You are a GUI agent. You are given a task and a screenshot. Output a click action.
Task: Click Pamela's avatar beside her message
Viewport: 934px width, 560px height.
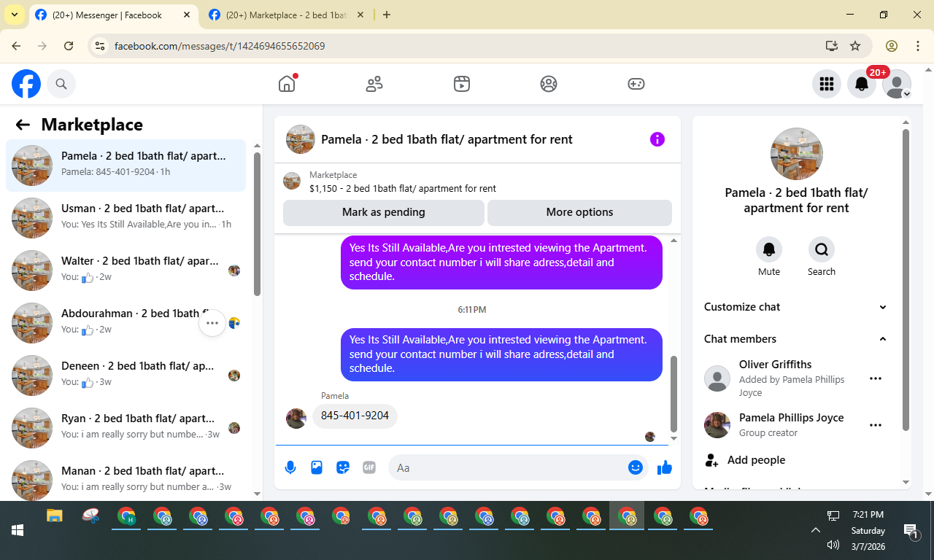click(x=296, y=418)
